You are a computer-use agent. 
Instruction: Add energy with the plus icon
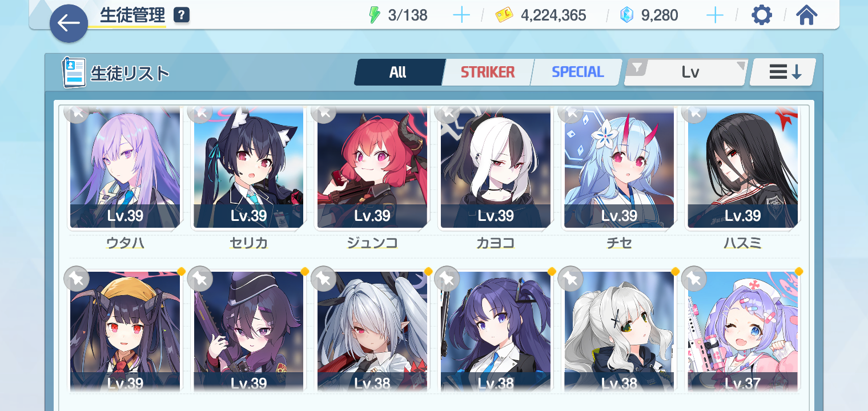point(461,15)
